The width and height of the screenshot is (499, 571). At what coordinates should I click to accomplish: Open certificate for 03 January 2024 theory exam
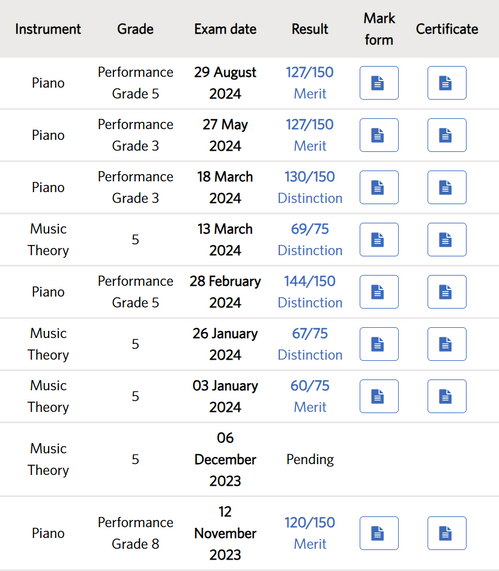(447, 396)
